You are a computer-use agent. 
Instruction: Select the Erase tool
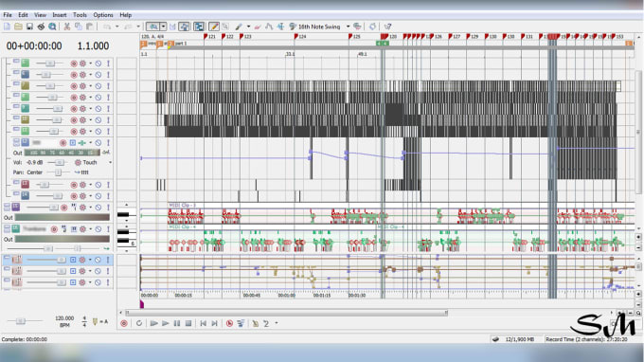point(258,27)
